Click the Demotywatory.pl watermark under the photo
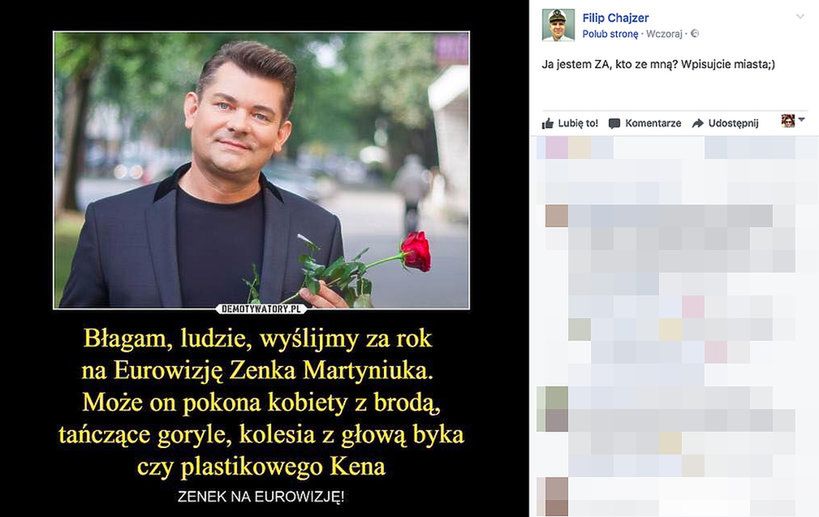819x517 pixels. (x=261, y=309)
